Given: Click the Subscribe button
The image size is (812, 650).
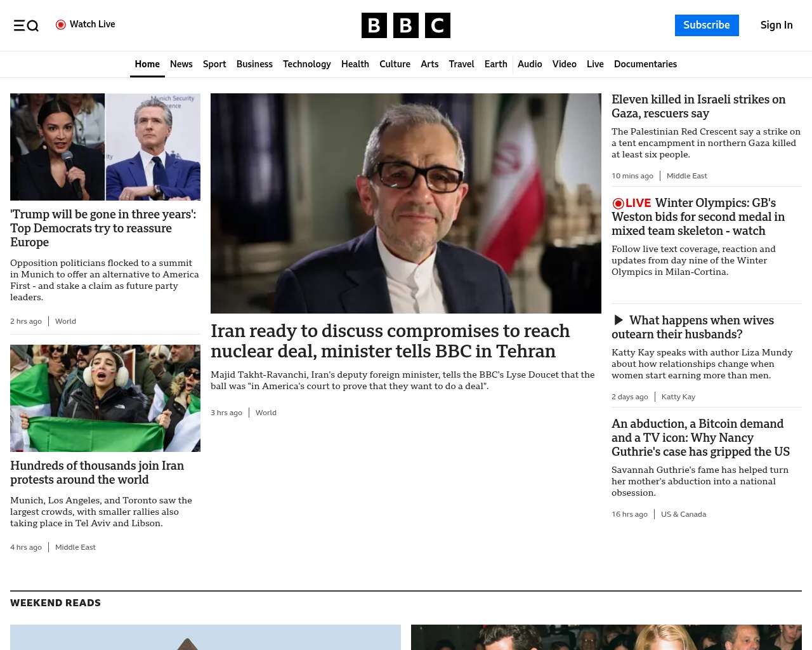Looking at the screenshot, I should tap(707, 25).
